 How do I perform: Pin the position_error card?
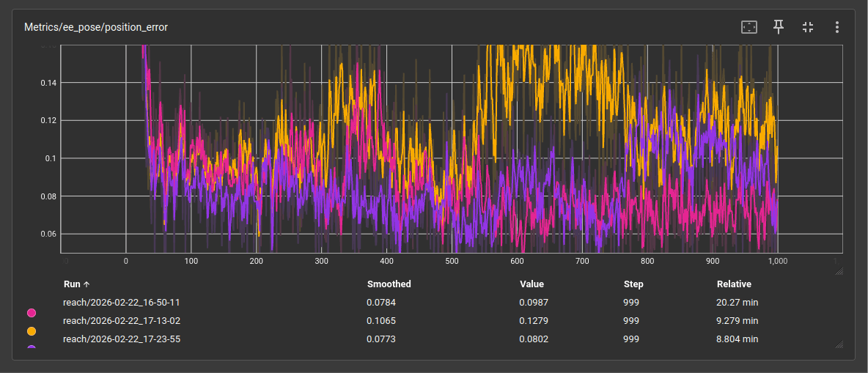tap(779, 27)
